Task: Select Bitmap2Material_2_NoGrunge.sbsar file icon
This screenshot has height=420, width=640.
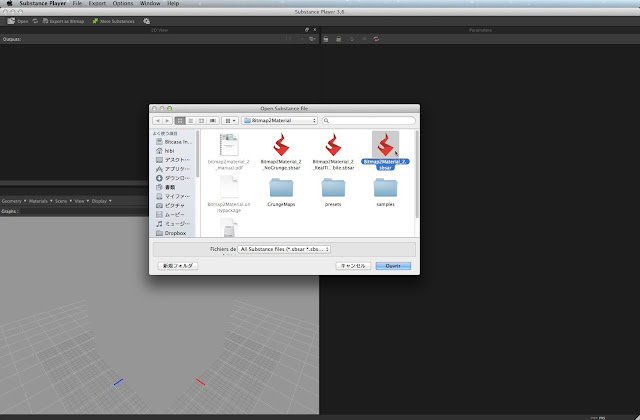Action: coord(281,144)
